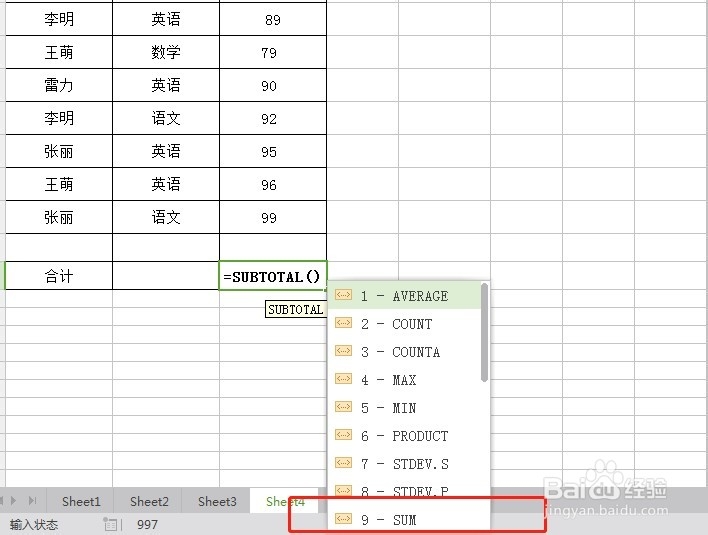Select the score cell 99
The height and width of the screenshot is (535, 708).
click(x=273, y=217)
